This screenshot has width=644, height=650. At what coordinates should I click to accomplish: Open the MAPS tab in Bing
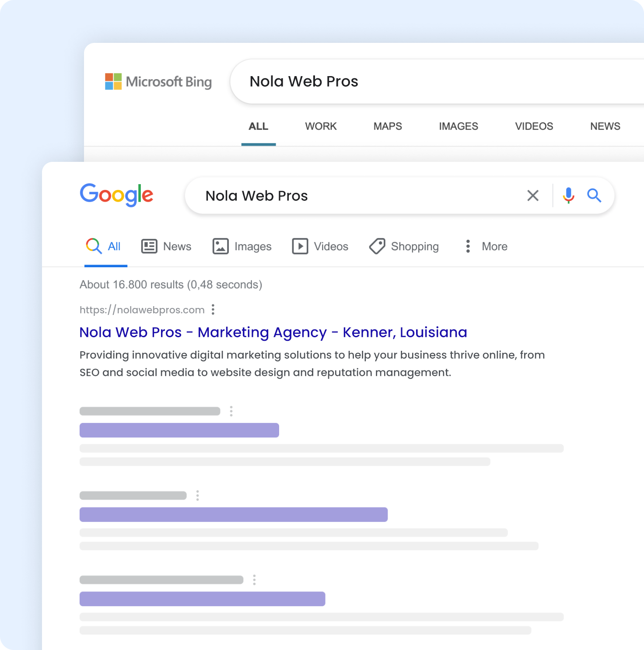tap(388, 126)
